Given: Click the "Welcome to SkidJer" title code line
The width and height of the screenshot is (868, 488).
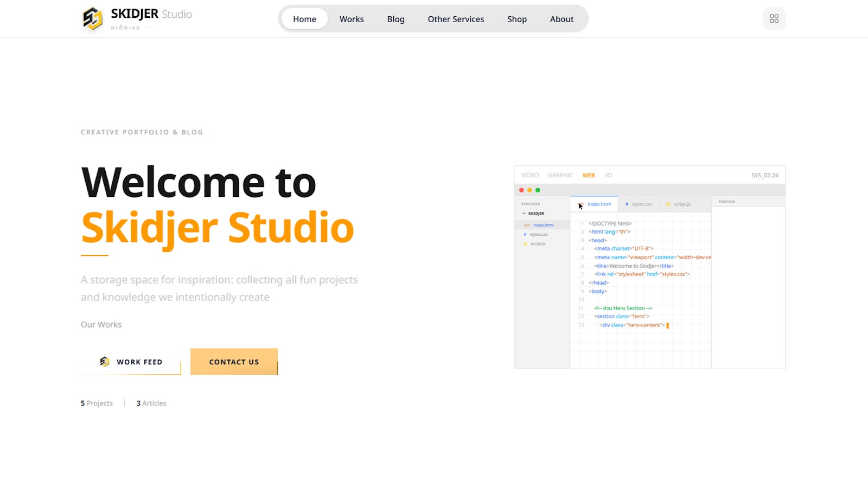Looking at the screenshot, I should tap(634, 266).
